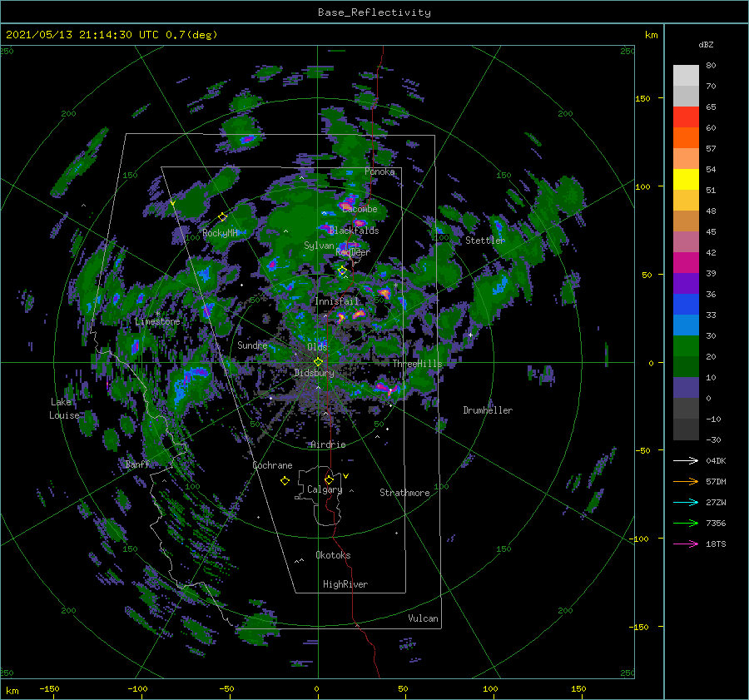This screenshot has width=749, height=700.
Task: Click the darkest grey -30 to -10 swatch
Action: [x=686, y=429]
